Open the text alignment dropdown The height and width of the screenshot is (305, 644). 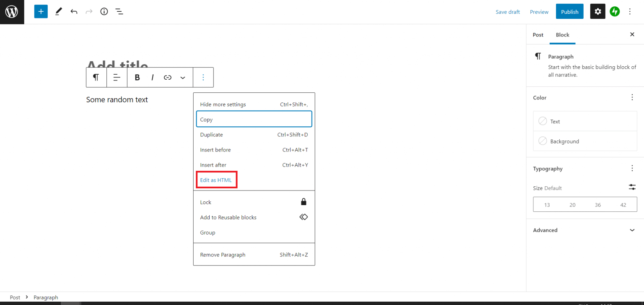pos(117,78)
